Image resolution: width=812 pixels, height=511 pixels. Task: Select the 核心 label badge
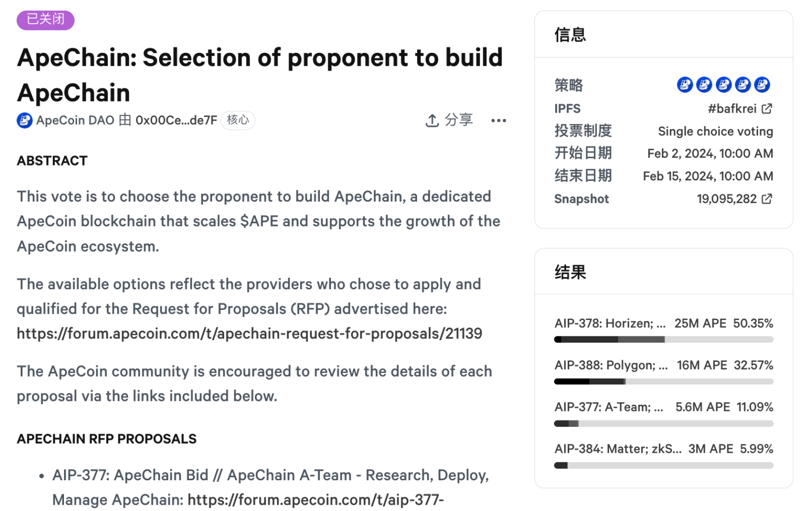tap(238, 121)
